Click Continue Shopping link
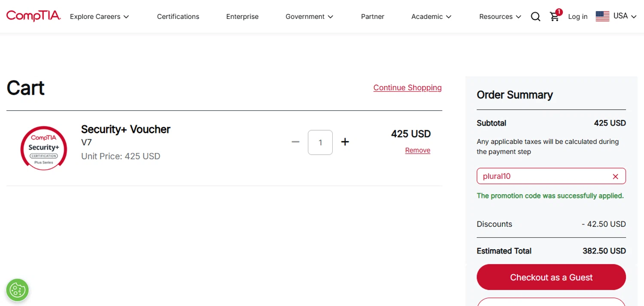Image resolution: width=644 pixels, height=306 pixels. (x=407, y=88)
